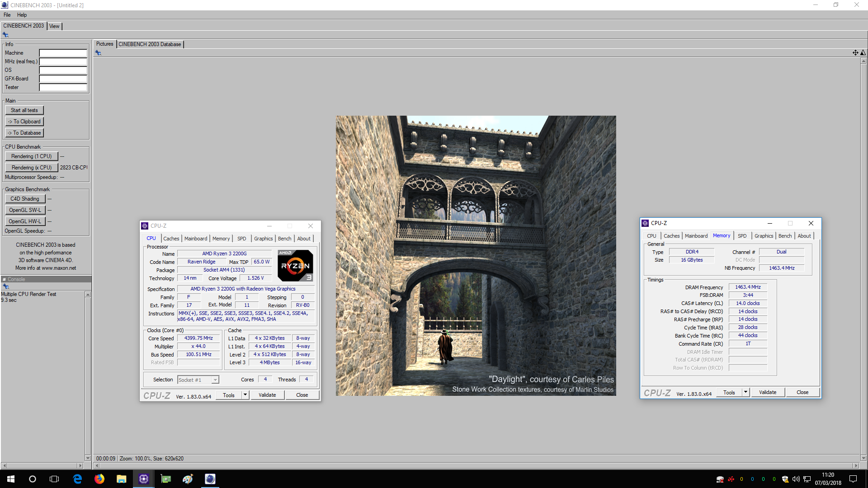Click the pin icon under the Pictures tab
This screenshot has width=868, height=488.
98,53
